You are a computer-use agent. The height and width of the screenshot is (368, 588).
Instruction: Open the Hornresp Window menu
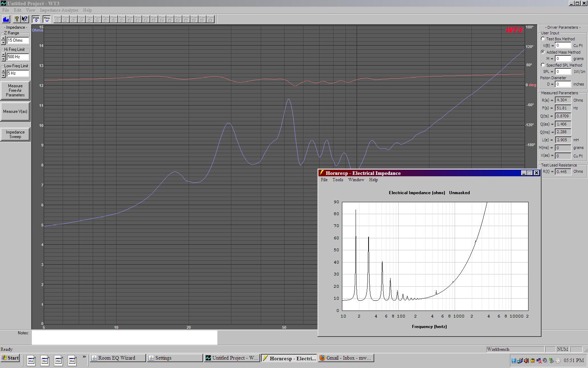[x=356, y=180]
